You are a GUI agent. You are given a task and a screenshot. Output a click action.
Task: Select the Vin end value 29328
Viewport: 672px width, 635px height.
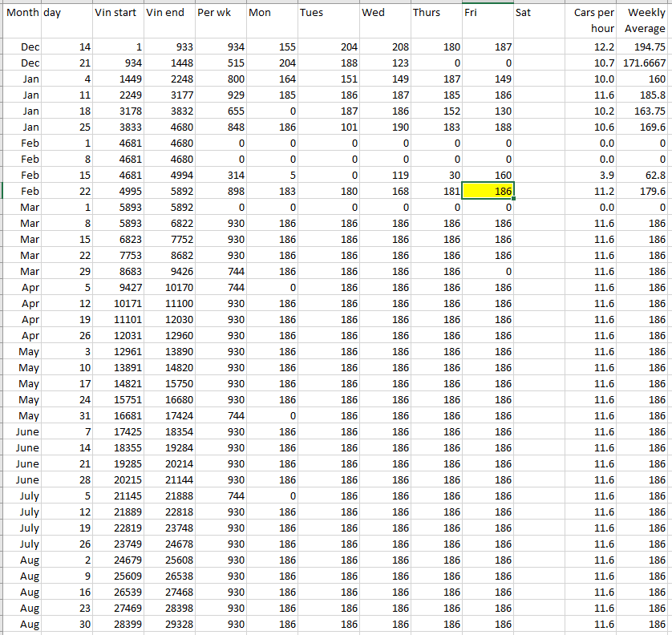pyautogui.click(x=168, y=625)
